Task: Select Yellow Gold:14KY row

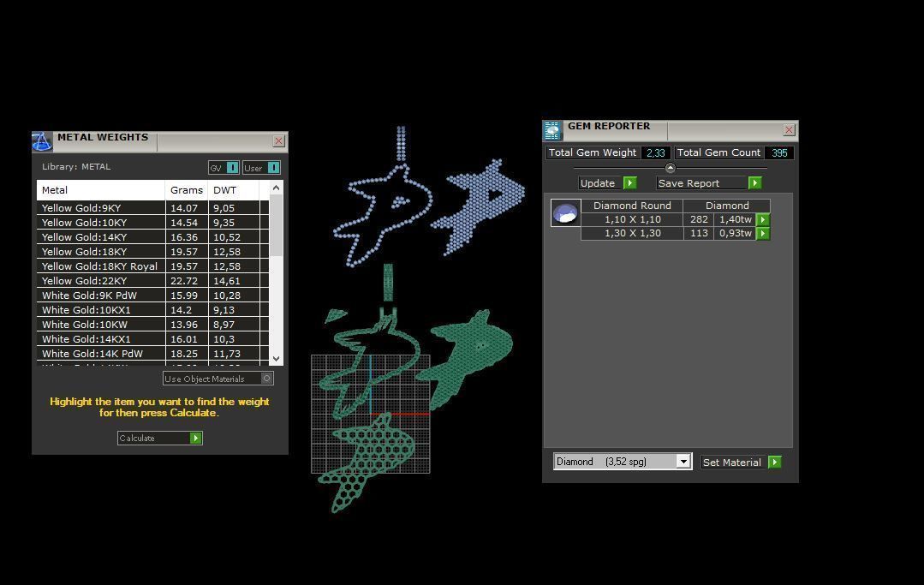Action: (x=152, y=237)
